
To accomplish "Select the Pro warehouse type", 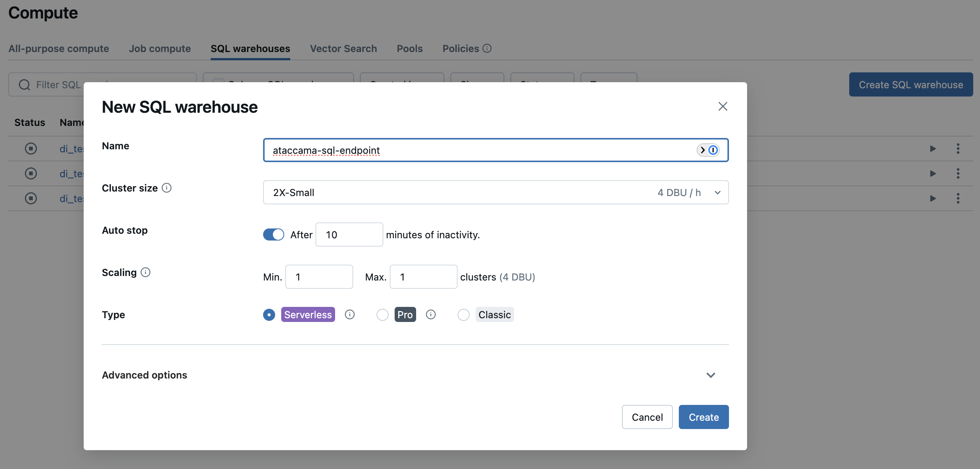I will (x=382, y=314).
